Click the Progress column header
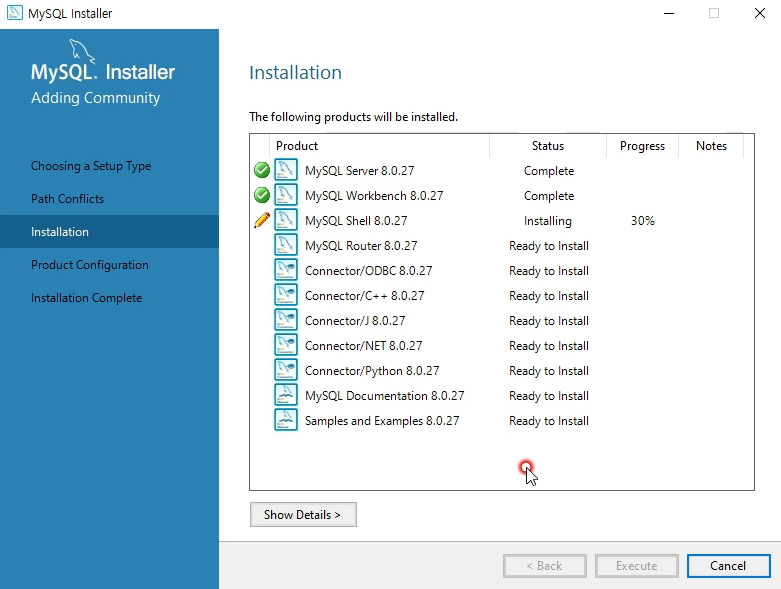The image size is (781, 589). click(x=643, y=146)
